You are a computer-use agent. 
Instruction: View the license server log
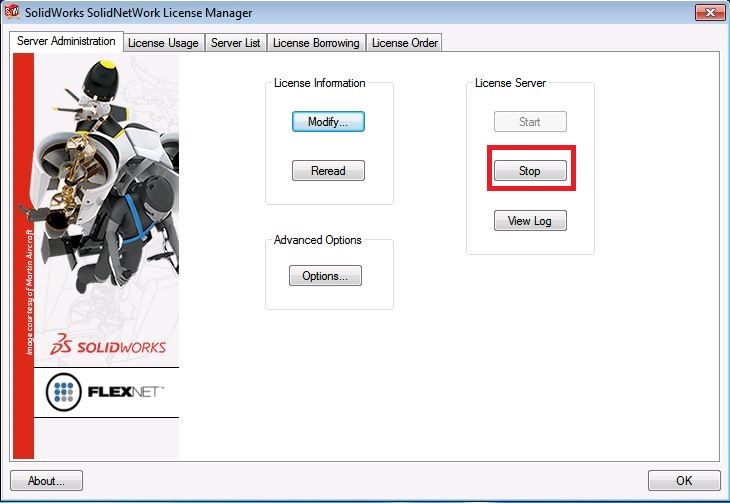(x=530, y=221)
